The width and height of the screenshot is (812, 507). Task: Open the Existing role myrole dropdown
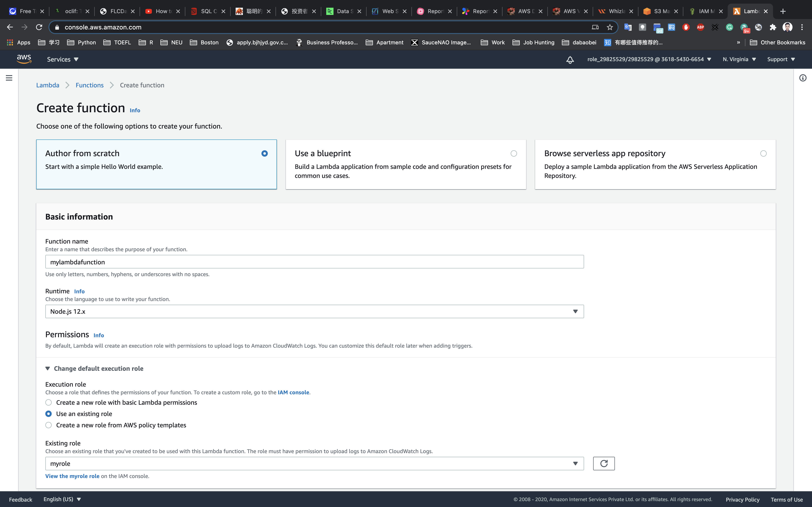pos(314,463)
